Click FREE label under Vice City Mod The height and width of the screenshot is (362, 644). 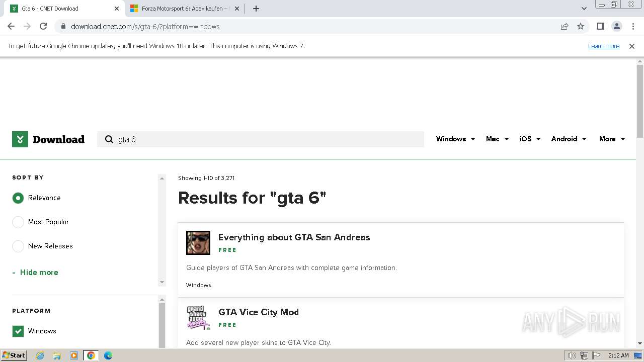227,325
